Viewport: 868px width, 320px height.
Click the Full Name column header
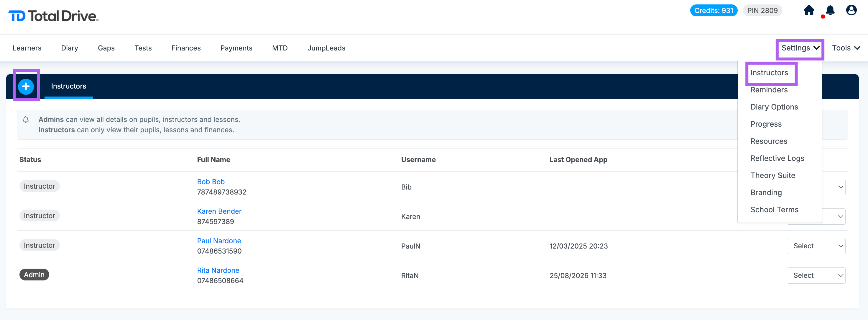point(214,160)
